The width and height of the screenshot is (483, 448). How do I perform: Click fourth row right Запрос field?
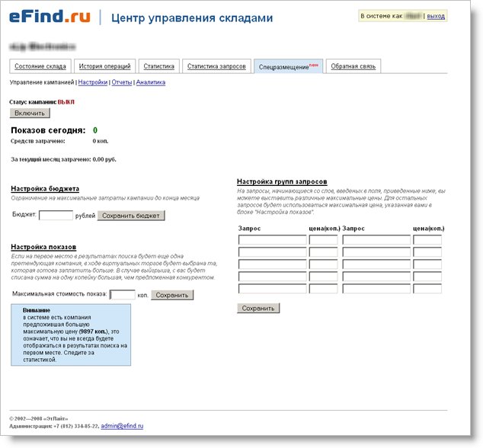click(376, 277)
